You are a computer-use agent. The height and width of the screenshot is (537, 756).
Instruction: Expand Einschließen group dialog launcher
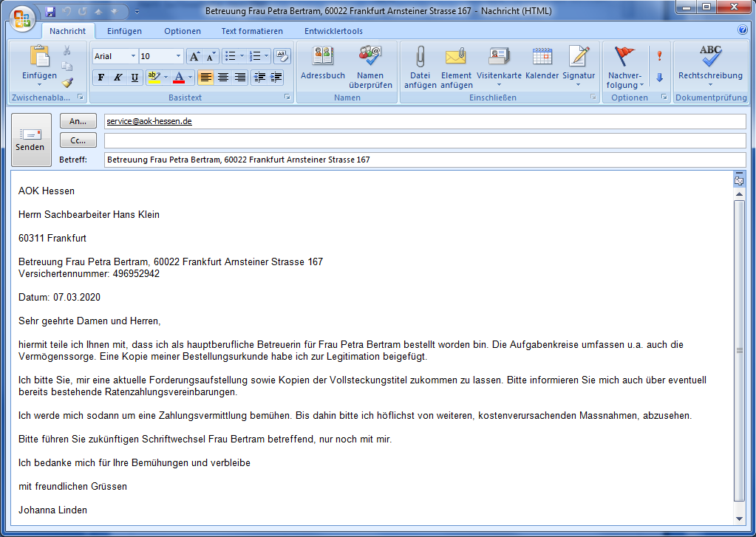pos(593,97)
